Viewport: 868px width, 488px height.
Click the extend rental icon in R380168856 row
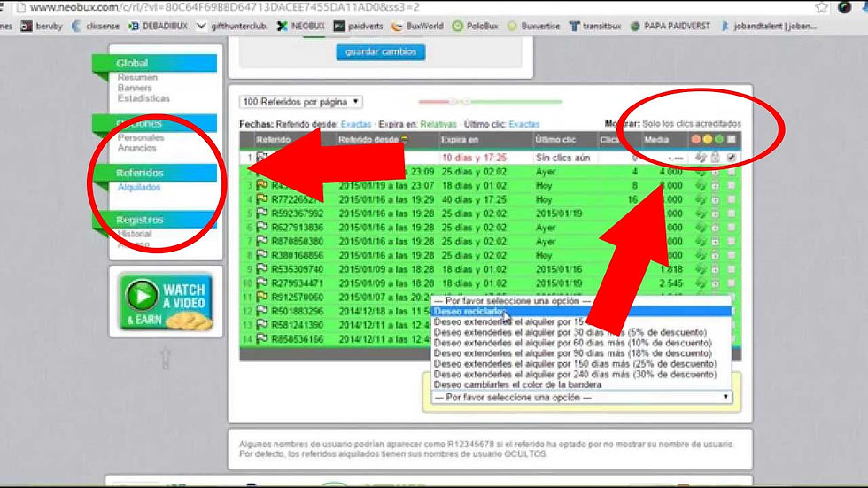716,256
